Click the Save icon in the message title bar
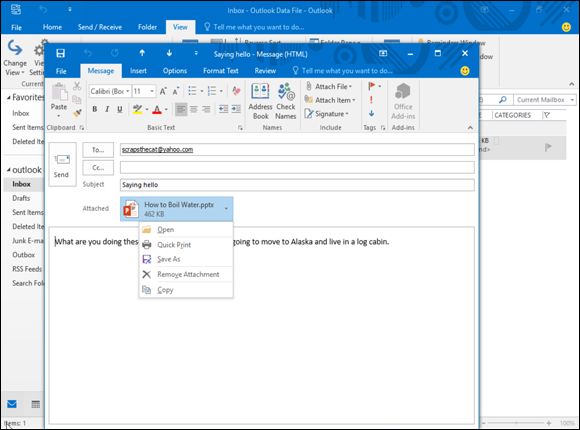 click(x=60, y=54)
